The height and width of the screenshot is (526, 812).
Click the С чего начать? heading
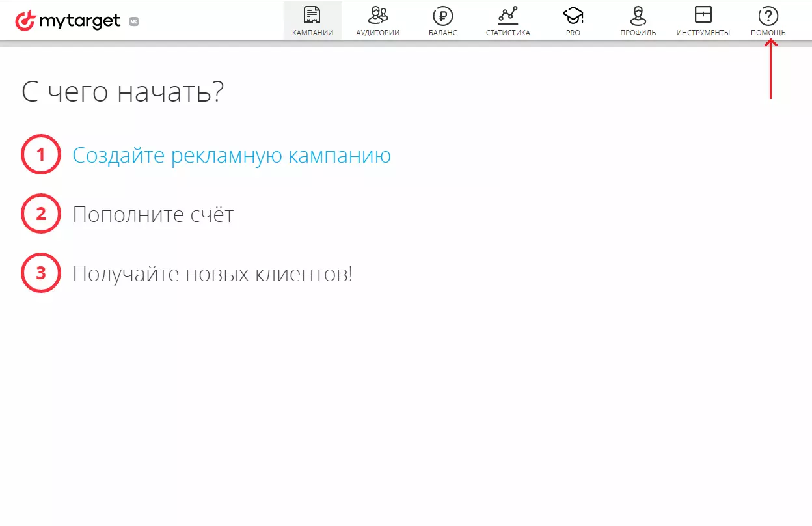123,92
